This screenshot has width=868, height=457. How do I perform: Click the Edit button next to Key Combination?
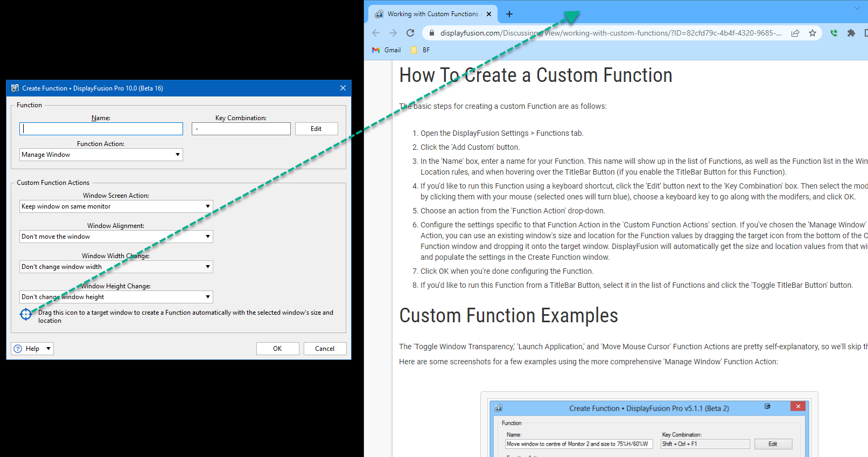tap(317, 129)
